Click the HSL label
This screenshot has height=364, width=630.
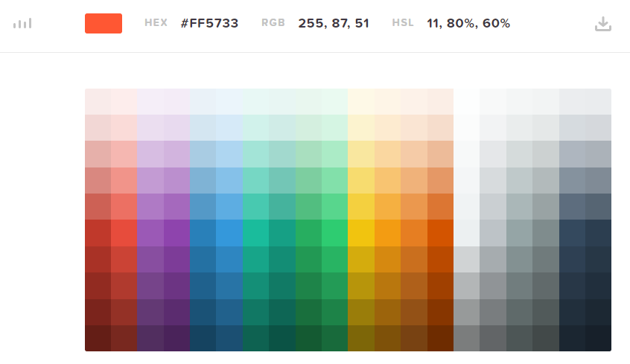point(403,23)
